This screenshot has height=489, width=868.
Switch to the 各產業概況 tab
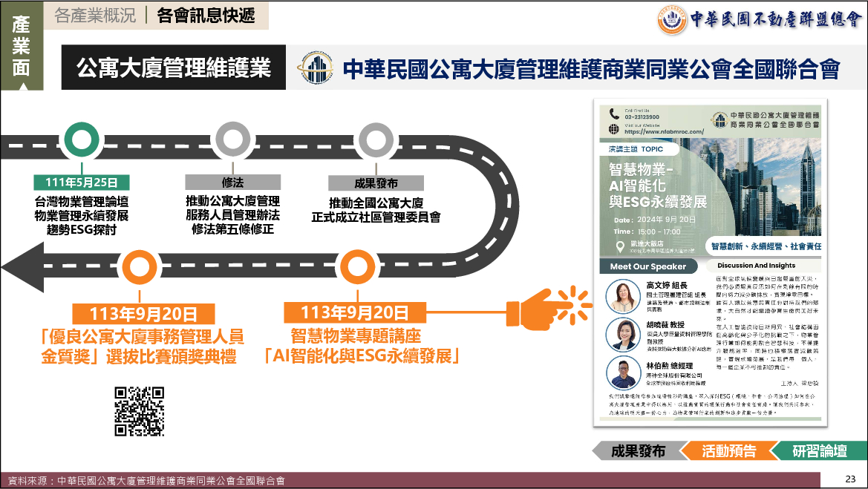[95, 16]
